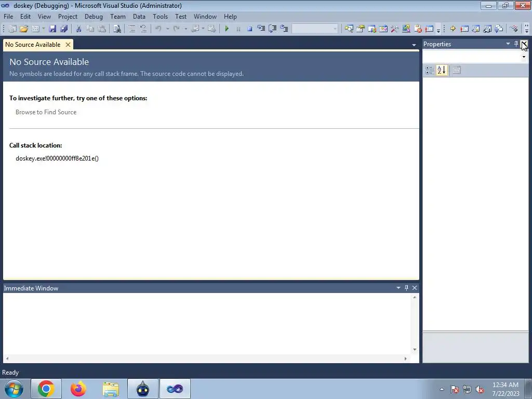Click the Immediate Window scroll down arrow
This screenshot has height=399, width=532.
(x=415, y=350)
